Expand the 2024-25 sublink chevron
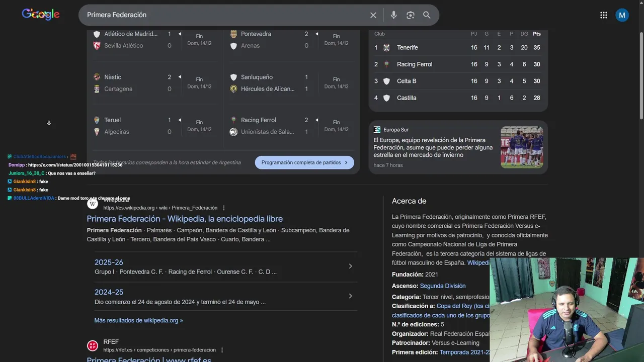The image size is (644, 362). coord(351,296)
